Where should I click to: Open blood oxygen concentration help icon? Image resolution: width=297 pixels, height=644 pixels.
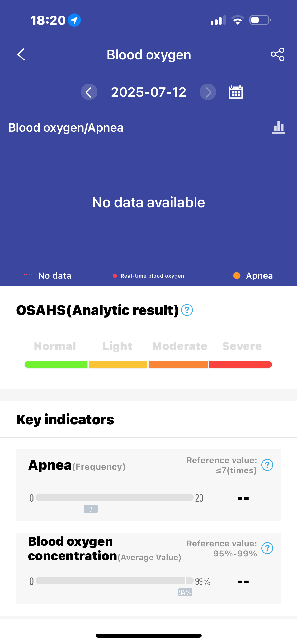(267, 548)
